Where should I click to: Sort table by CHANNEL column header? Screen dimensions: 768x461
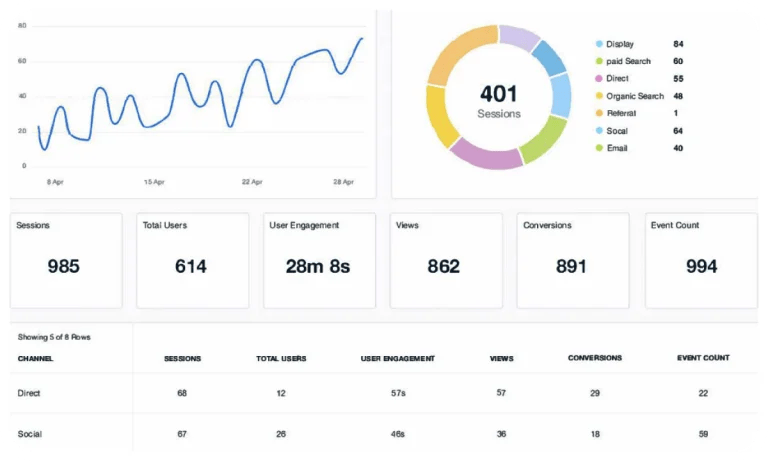point(35,359)
